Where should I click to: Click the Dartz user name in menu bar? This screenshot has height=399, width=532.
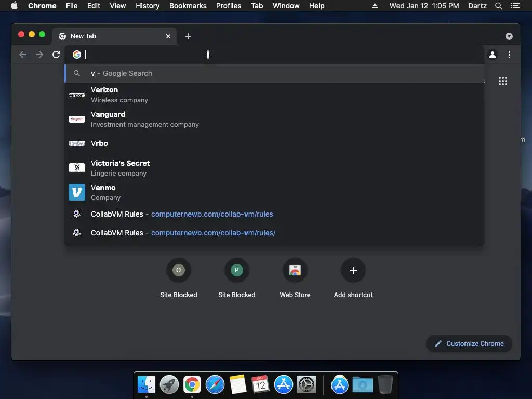click(x=477, y=6)
